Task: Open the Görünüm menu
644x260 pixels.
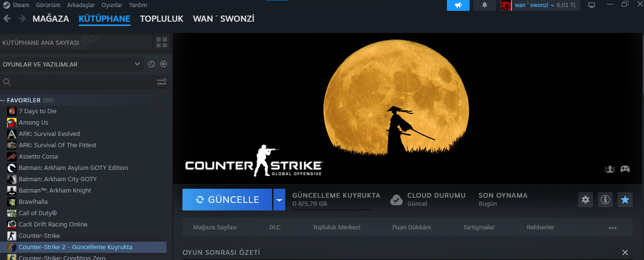Action: coord(49,5)
